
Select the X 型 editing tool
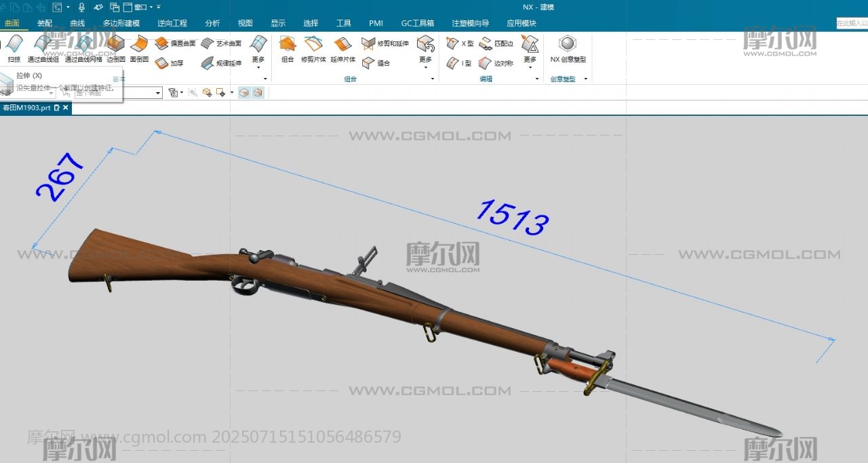(460, 43)
